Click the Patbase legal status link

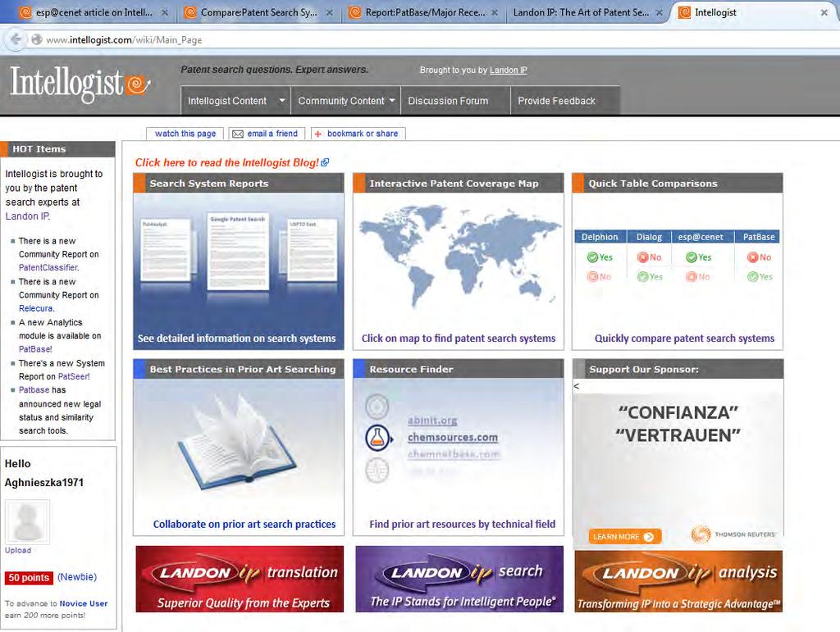tap(34, 390)
